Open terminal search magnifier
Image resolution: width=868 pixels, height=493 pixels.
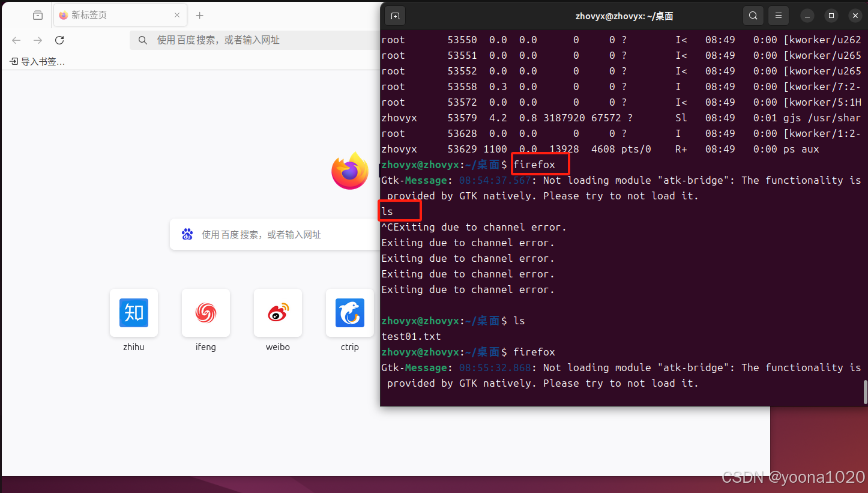pos(753,16)
